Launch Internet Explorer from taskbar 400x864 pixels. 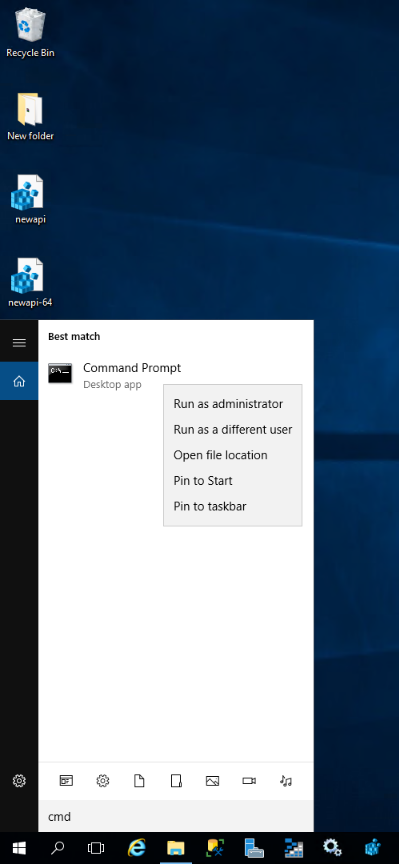tap(137, 847)
